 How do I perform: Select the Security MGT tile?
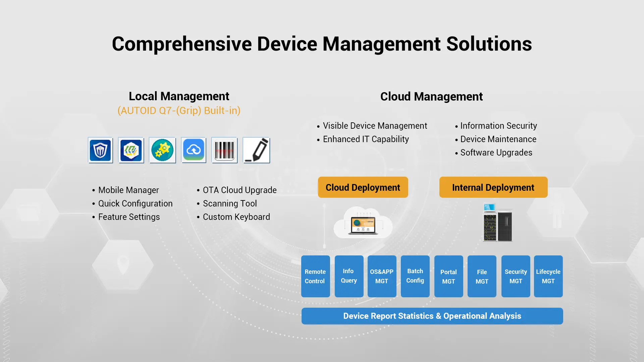coord(516,276)
